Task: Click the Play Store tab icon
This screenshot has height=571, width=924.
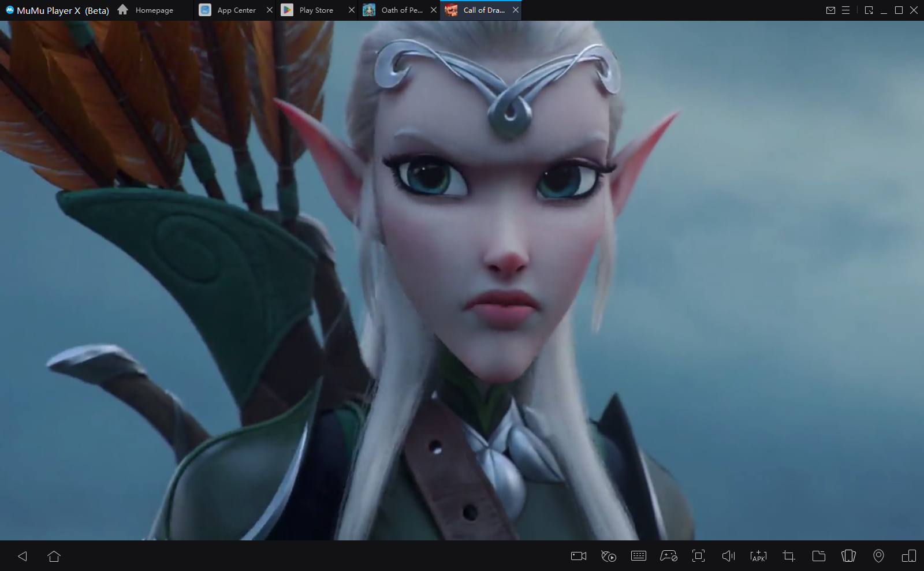Action: (287, 10)
